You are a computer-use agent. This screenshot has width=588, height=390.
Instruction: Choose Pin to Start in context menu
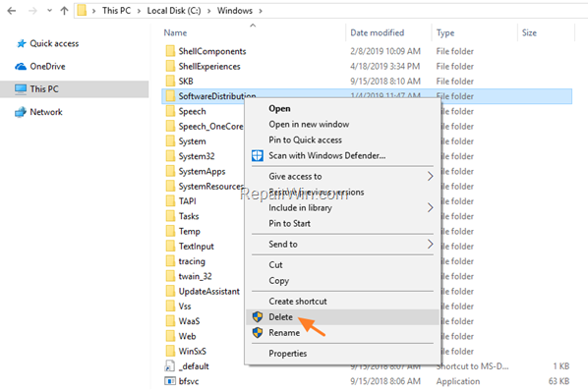(x=342, y=224)
